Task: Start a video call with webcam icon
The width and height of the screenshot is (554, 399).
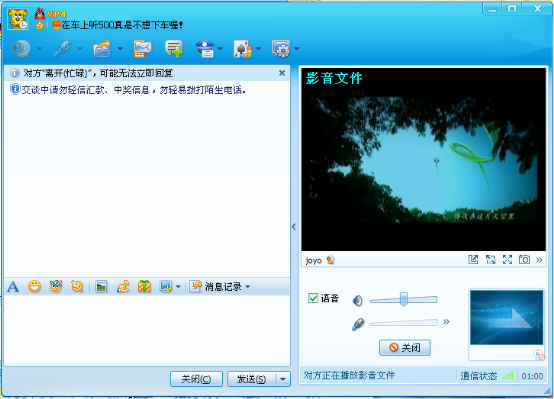Action: click(22, 48)
